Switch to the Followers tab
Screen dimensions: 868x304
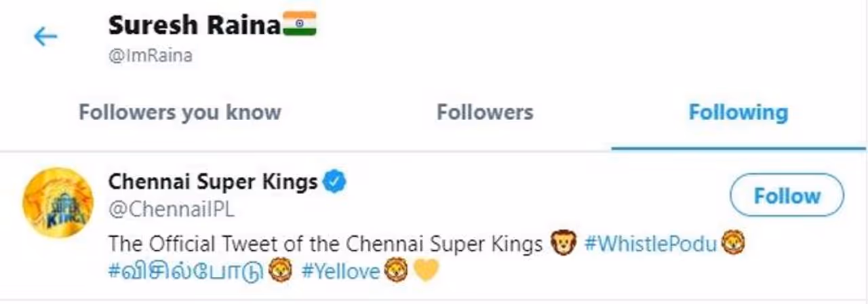pyautogui.click(x=485, y=112)
